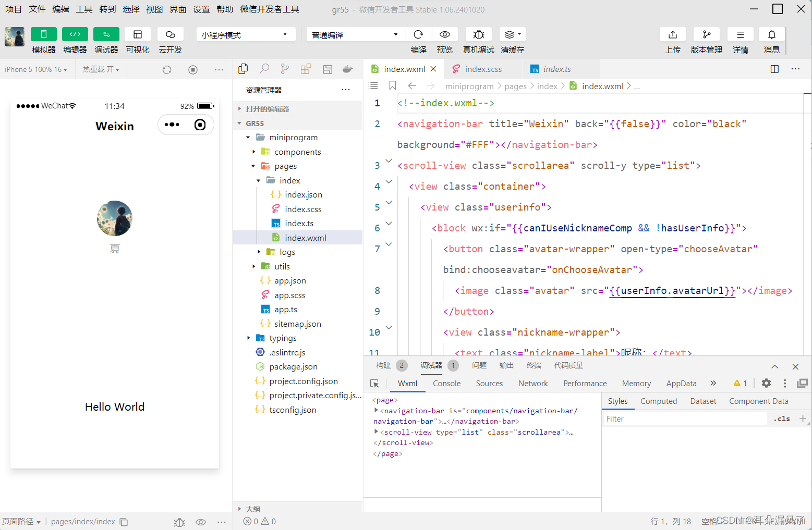Click the avatar image in simulator
Screen dimensions: 812x530
pos(115,218)
